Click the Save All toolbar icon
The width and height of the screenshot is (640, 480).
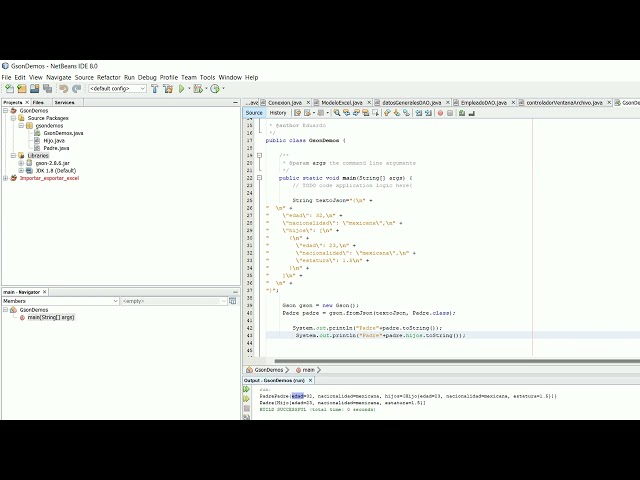[48, 89]
